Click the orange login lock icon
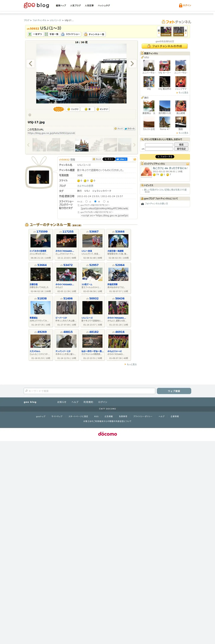The width and height of the screenshot is (215, 644). (181, 5)
